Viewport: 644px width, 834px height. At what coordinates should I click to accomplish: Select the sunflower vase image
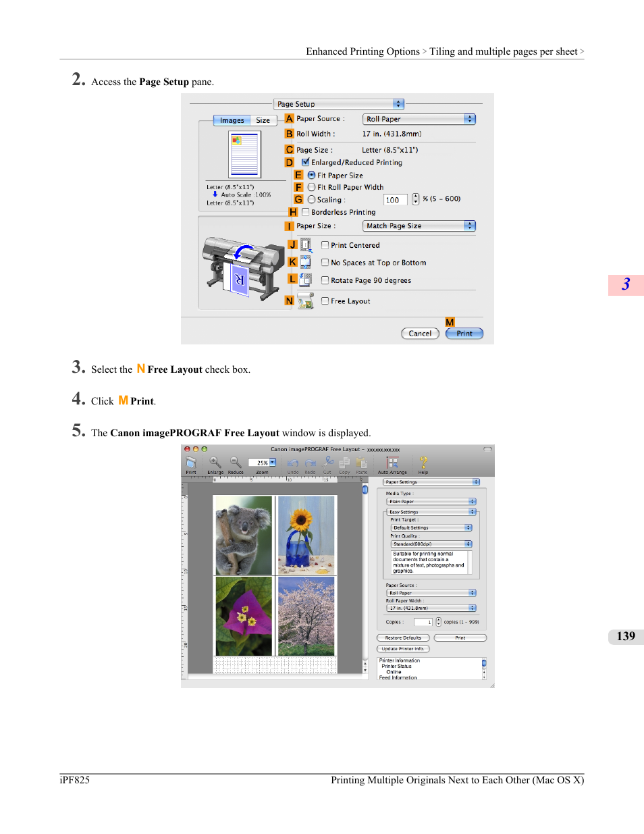pyautogui.click(x=306, y=535)
